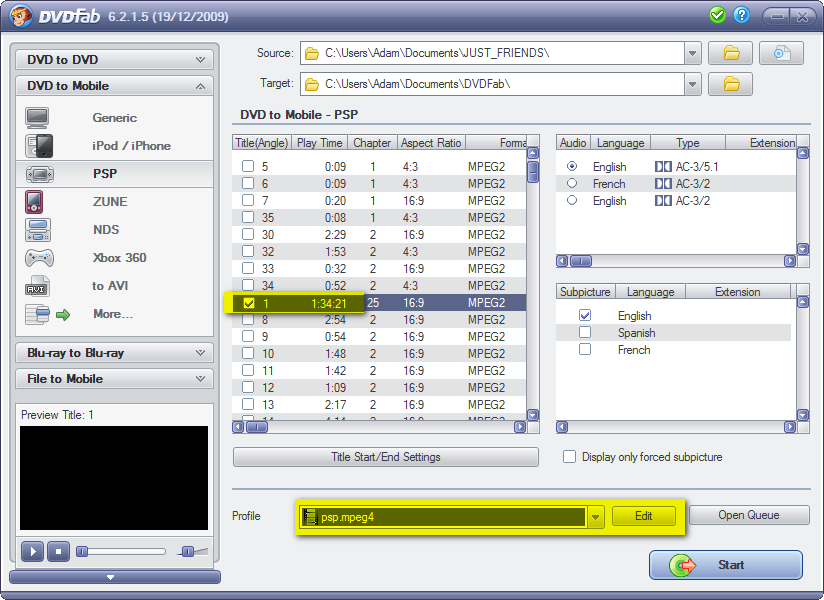
Task: Browse for target folder icon
Action: tap(730, 83)
